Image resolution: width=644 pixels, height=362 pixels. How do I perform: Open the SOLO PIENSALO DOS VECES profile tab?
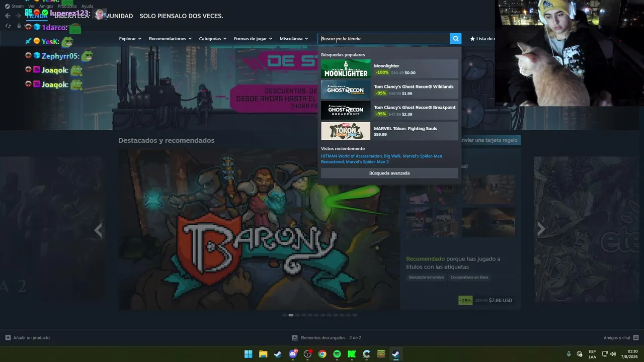tap(181, 16)
